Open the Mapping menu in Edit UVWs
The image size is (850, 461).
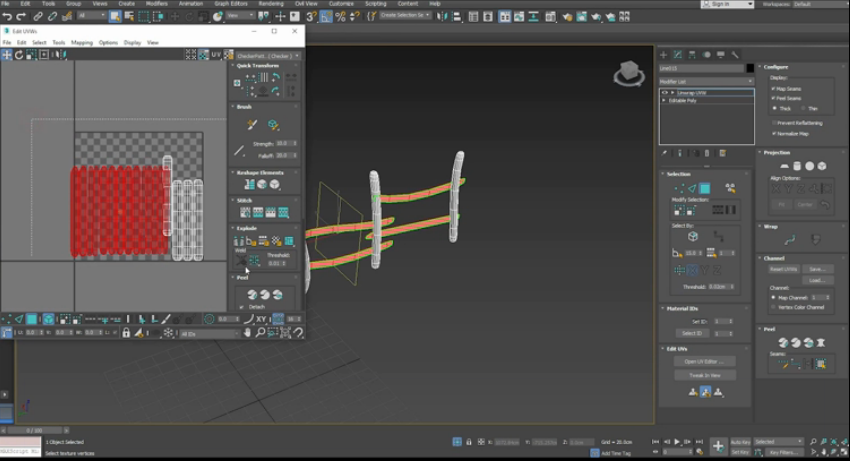coord(82,43)
